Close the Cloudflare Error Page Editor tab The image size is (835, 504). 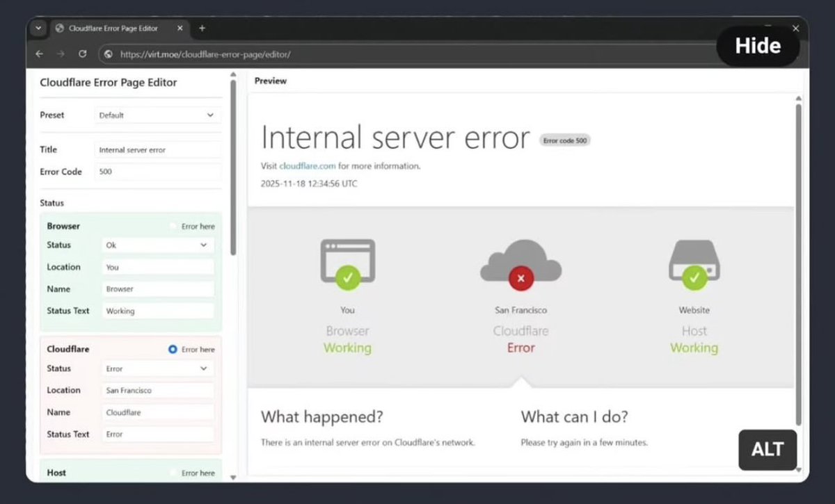(x=180, y=29)
